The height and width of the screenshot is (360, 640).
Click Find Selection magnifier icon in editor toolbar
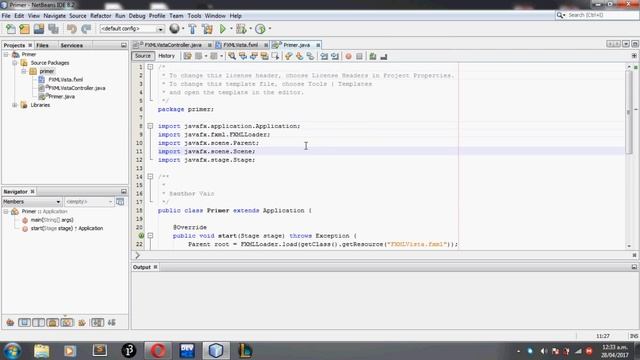232,56
